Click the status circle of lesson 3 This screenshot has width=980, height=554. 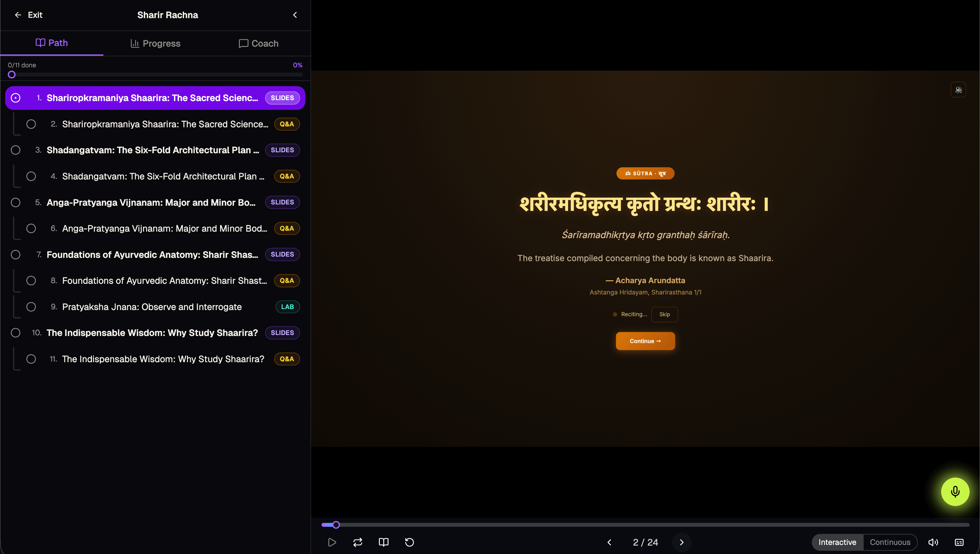click(x=16, y=150)
